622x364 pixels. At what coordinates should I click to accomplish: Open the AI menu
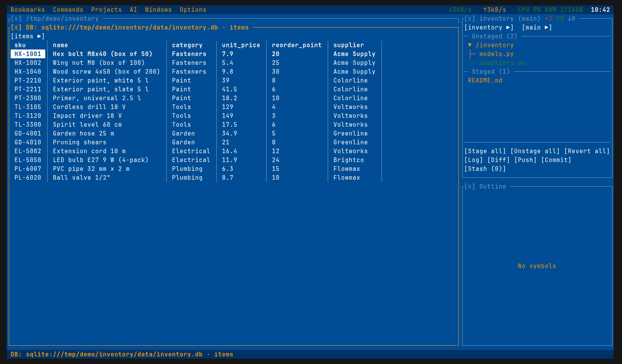pyautogui.click(x=134, y=10)
